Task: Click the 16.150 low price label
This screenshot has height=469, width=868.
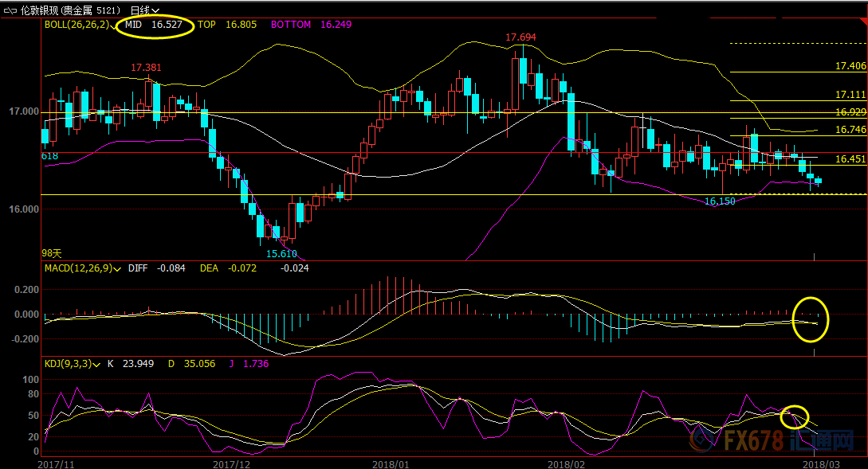Action: (x=719, y=202)
